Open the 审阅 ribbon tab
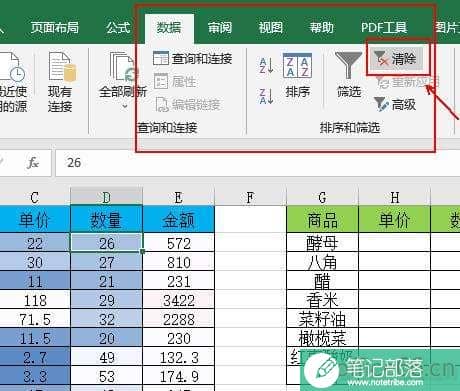This screenshot has width=460, height=391. [220, 28]
